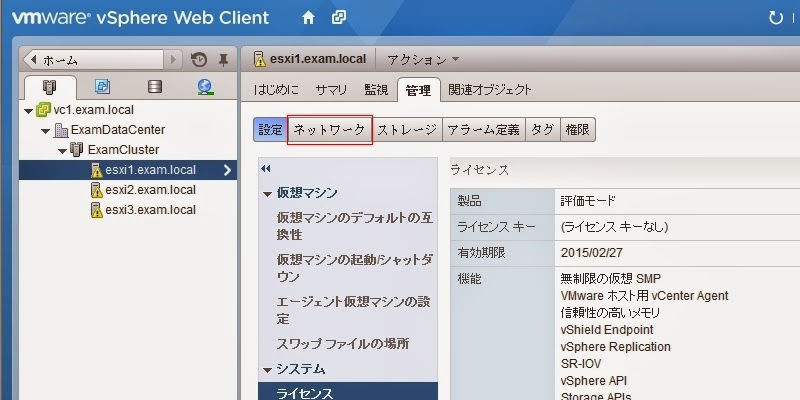Viewport: 800px width, 400px height.
Task: Select esxi3.exam.local in the tree
Action: pyautogui.click(x=151, y=210)
